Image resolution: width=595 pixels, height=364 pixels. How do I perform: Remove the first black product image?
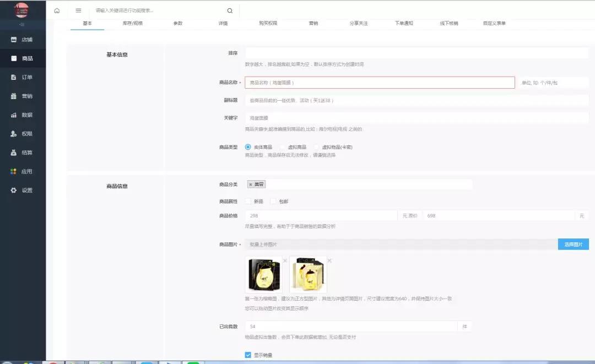pyautogui.click(x=285, y=260)
